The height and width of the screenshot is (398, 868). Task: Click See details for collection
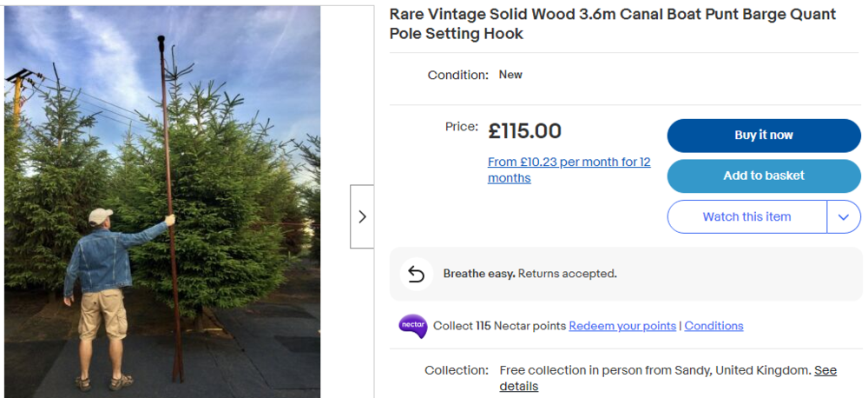[x=825, y=371]
